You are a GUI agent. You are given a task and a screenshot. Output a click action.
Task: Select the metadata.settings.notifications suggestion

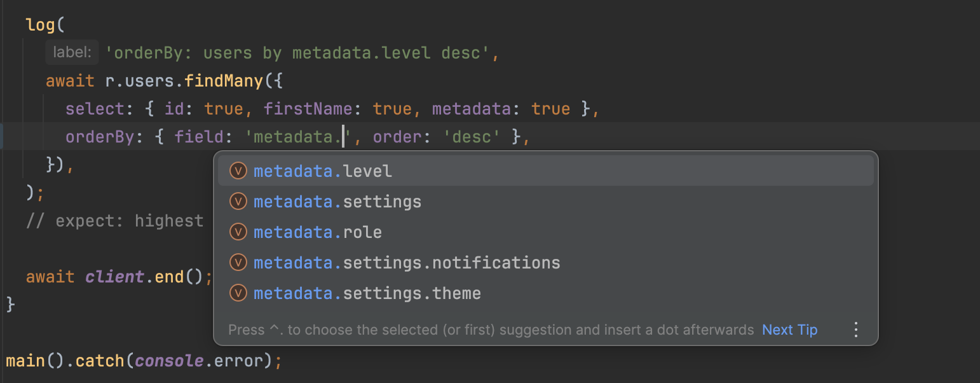[x=407, y=262]
